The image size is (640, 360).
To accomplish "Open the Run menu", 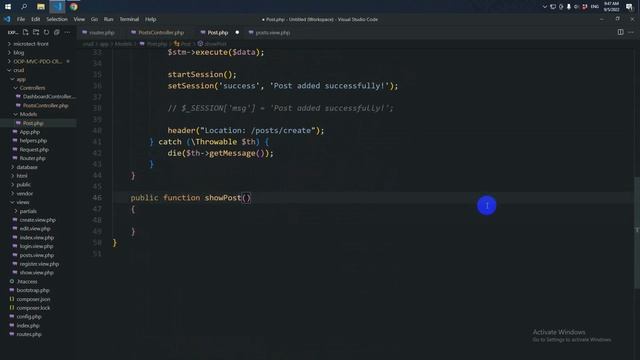I will [x=108, y=19].
